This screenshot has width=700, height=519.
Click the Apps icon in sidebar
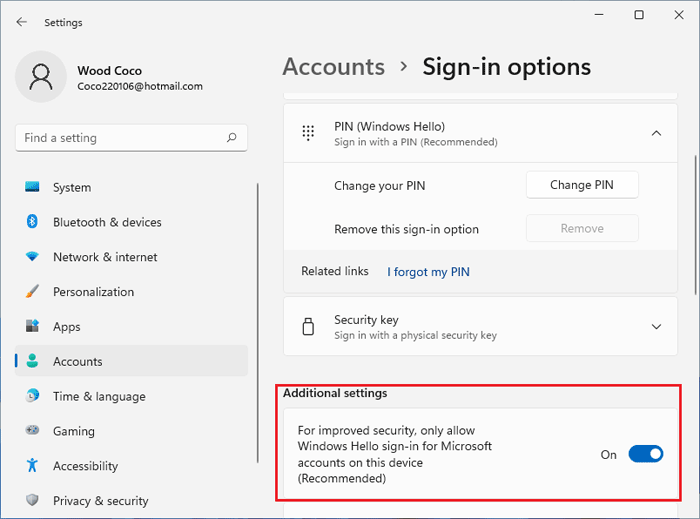tap(32, 326)
